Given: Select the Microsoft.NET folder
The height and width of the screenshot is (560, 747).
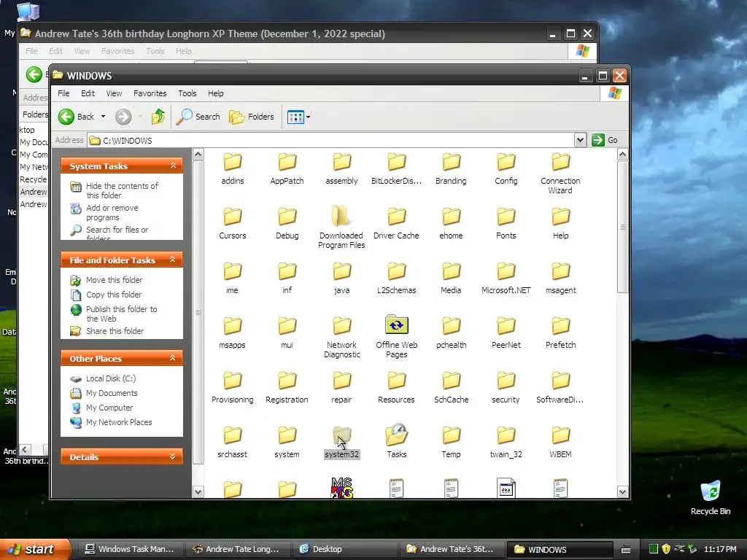Looking at the screenshot, I should pyautogui.click(x=506, y=279).
